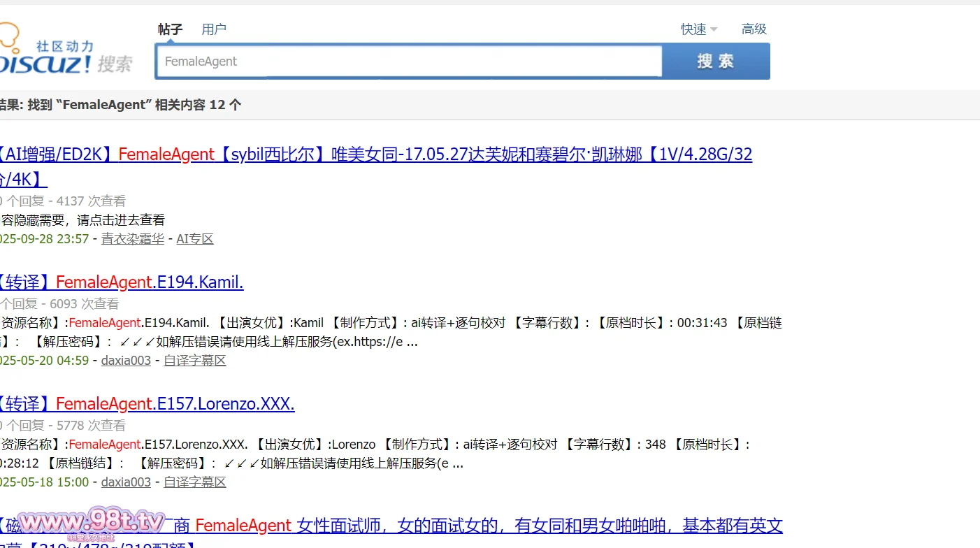Expand the 快速 dropdown
Screen dimensions: 980x548
(698, 29)
